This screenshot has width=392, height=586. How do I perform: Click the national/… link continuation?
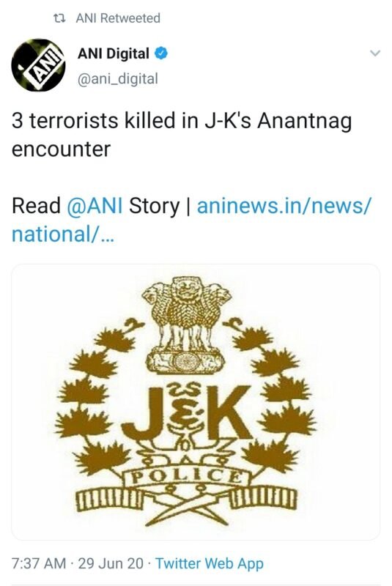pyautogui.click(x=62, y=234)
